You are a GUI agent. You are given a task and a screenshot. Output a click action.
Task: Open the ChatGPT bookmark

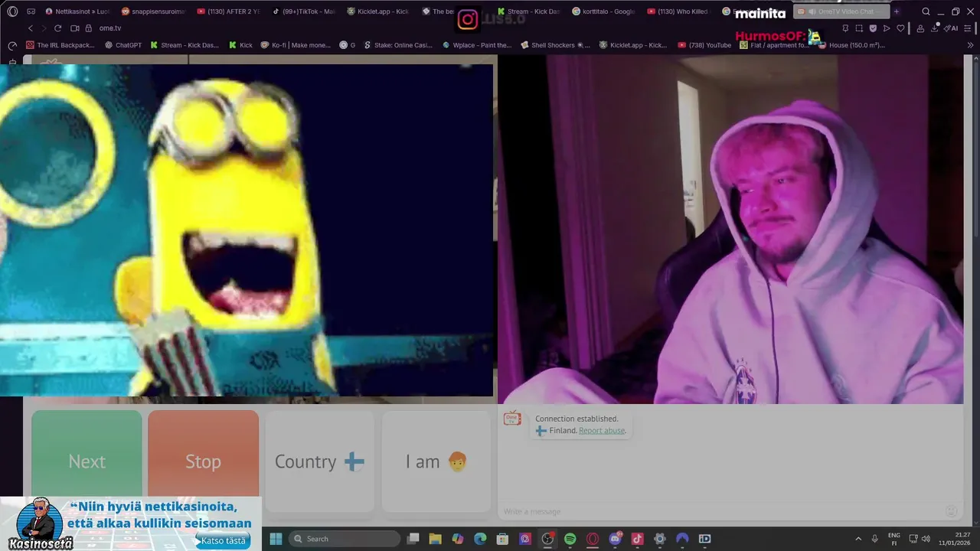[122, 45]
